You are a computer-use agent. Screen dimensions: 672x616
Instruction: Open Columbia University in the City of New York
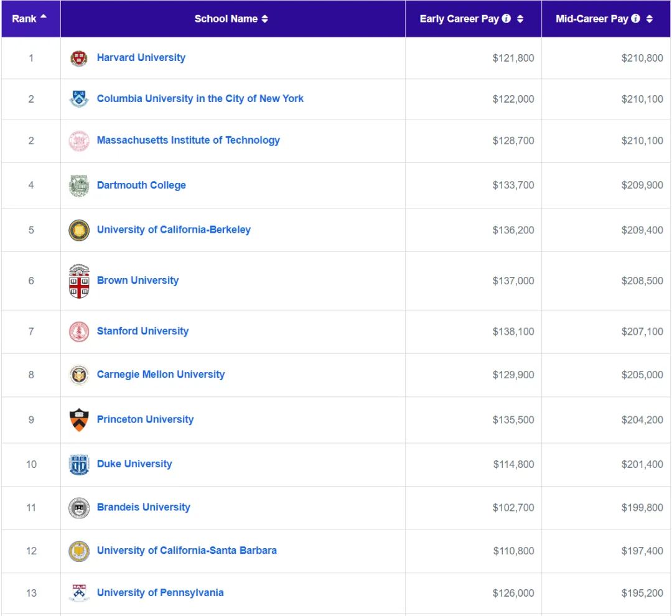[x=200, y=98]
